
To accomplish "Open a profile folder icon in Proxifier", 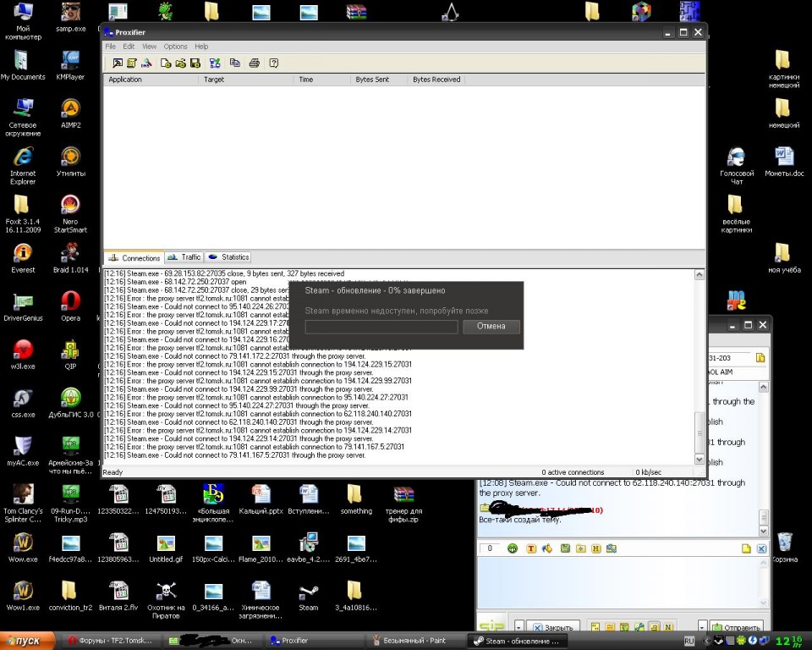I will click(180, 63).
